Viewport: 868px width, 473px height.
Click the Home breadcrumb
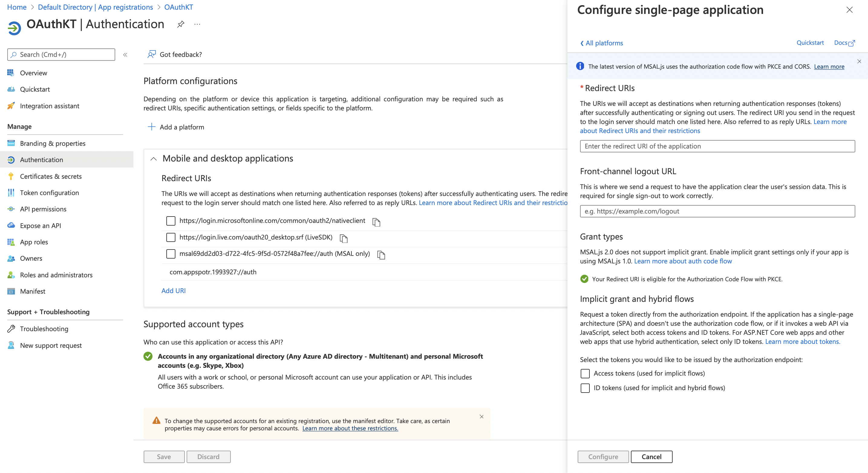tap(17, 7)
